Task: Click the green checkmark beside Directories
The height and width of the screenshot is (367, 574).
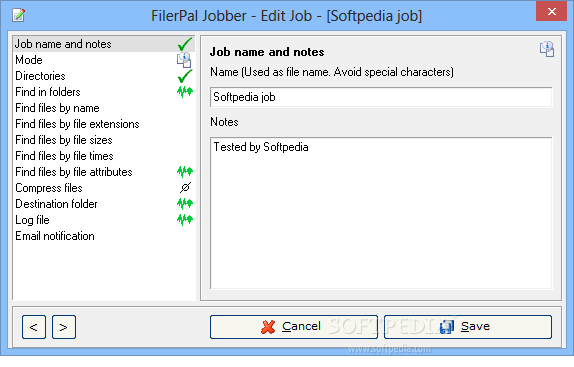Action: click(185, 76)
